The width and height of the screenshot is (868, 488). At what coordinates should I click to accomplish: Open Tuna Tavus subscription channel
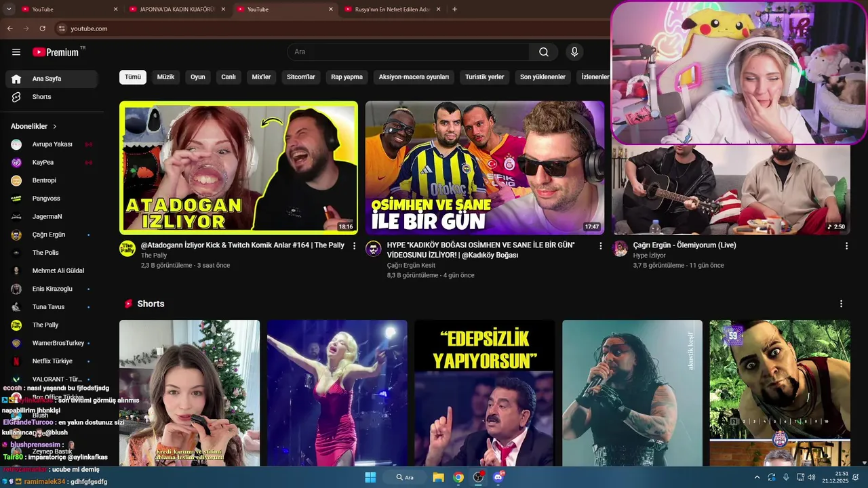[52, 307]
